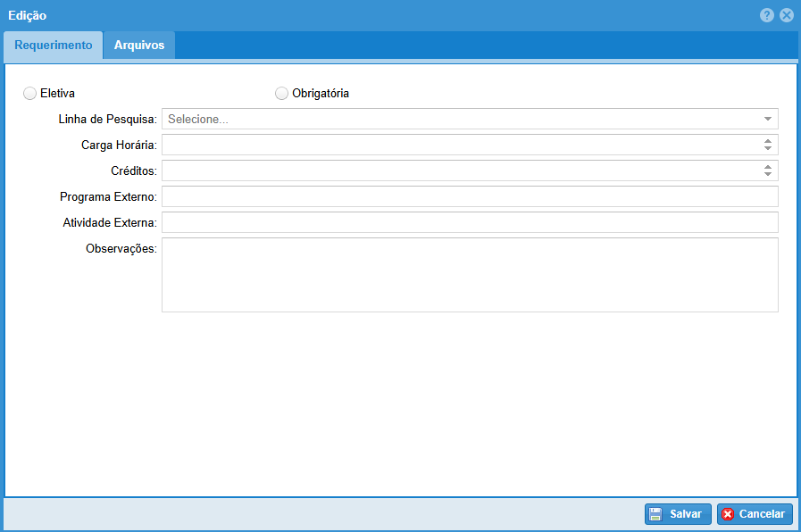Click the help question mark icon
This screenshot has height=532, width=801.
766,15
